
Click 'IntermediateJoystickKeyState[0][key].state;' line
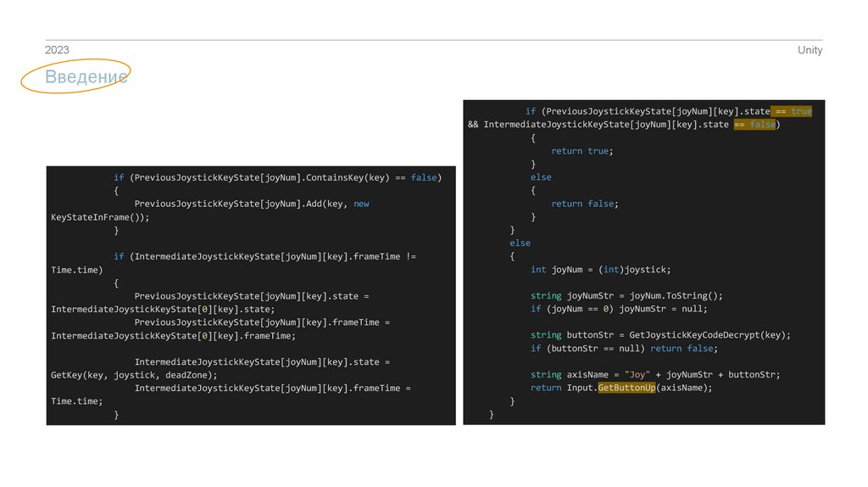pyautogui.click(x=163, y=309)
